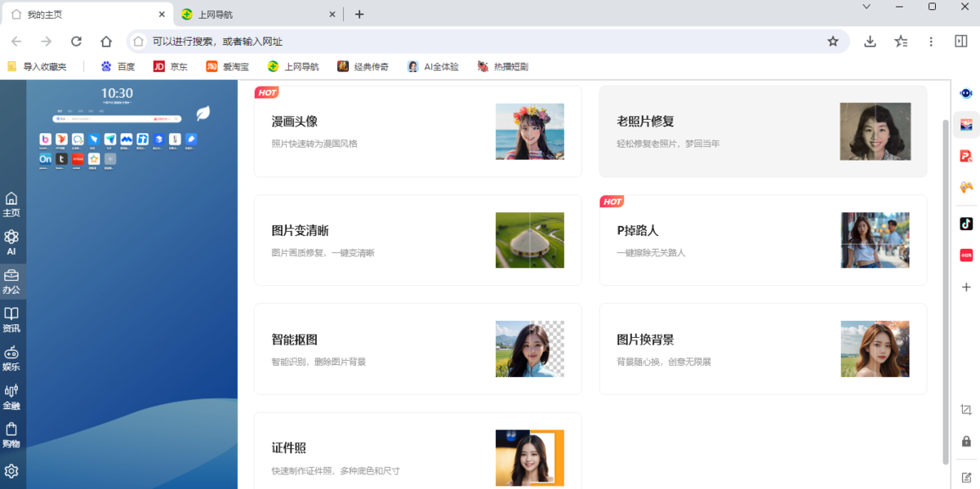Screen dimensions: 980x489
Task: Switch to the 上网导航 tab
Action: click(259, 14)
